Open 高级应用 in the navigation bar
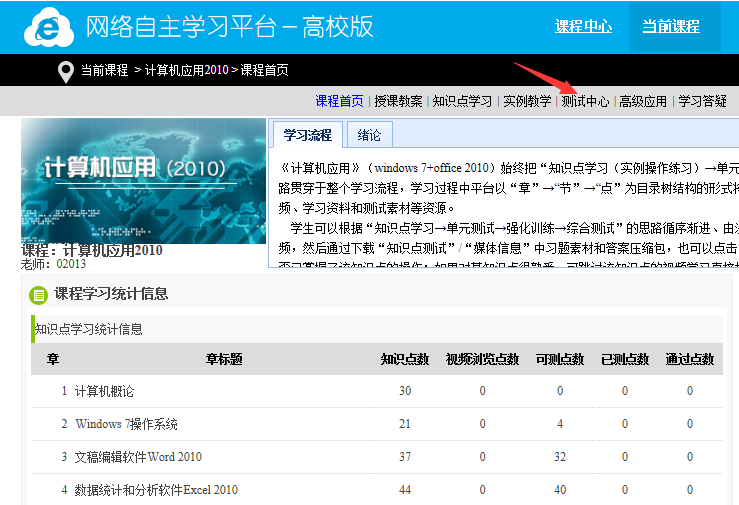 [643, 101]
